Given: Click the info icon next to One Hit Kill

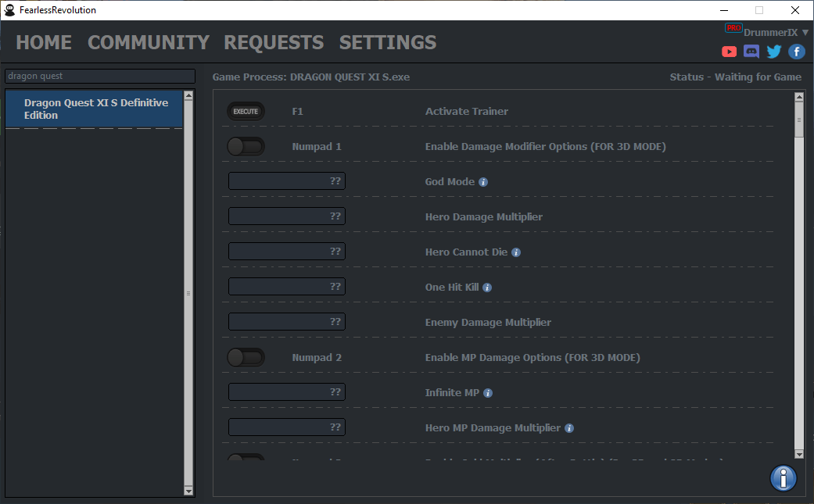Looking at the screenshot, I should [x=487, y=288].
